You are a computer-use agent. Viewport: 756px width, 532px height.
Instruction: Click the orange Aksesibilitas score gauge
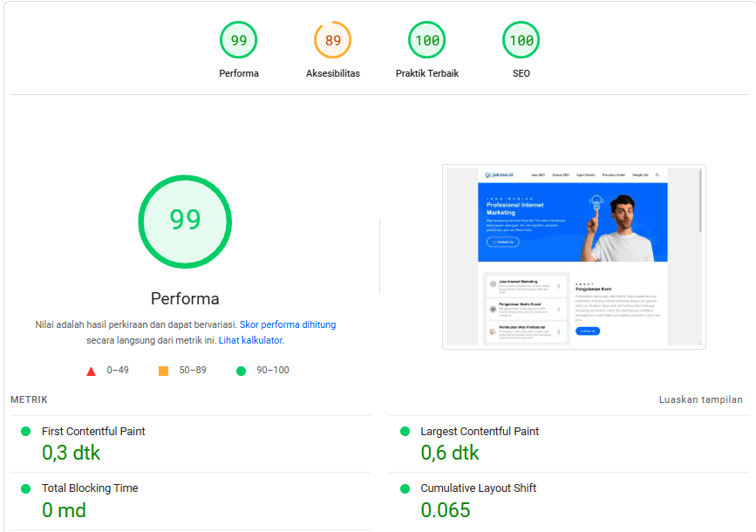pyautogui.click(x=332, y=39)
